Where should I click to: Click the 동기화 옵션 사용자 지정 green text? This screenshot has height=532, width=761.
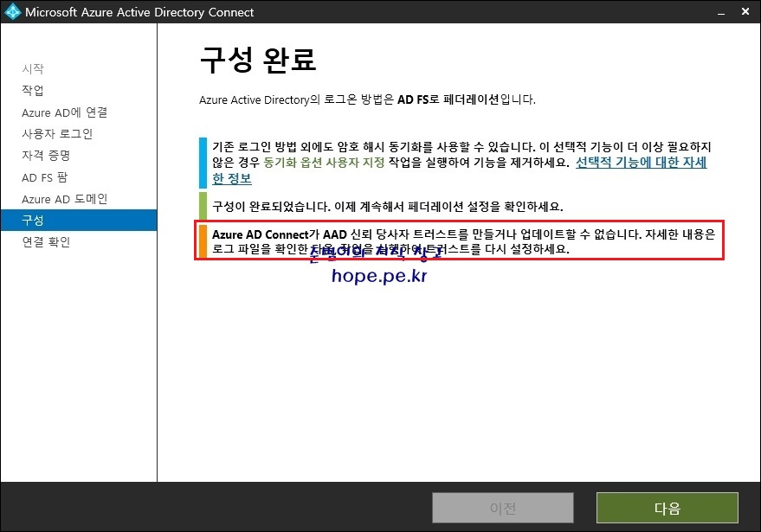click(324, 162)
